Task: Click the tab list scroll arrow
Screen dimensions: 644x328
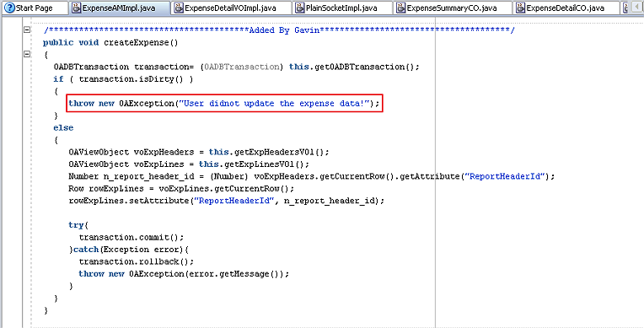Action: [x=636, y=8]
